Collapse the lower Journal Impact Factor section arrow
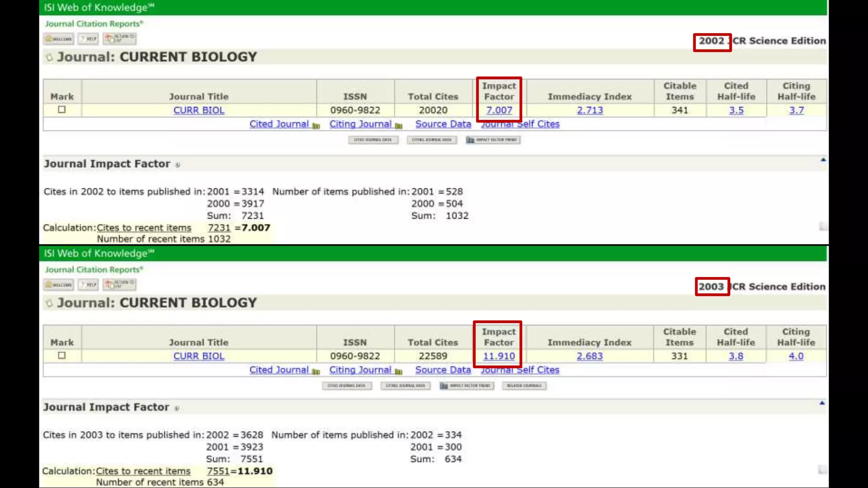 pos(822,403)
